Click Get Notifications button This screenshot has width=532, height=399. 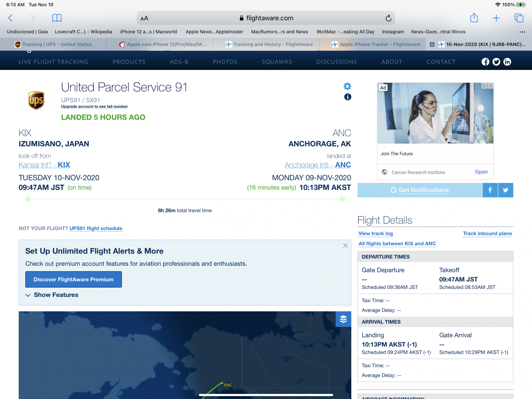click(x=420, y=190)
